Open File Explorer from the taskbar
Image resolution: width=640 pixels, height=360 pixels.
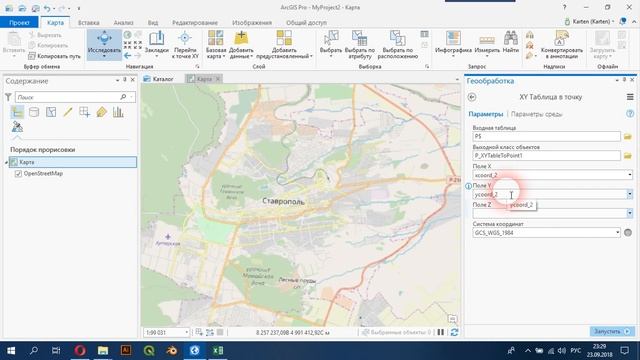pos(103,350)
